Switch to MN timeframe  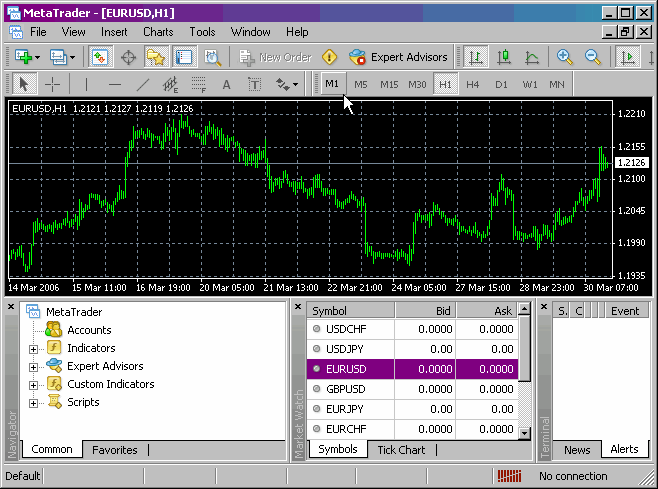pos(557,84)
